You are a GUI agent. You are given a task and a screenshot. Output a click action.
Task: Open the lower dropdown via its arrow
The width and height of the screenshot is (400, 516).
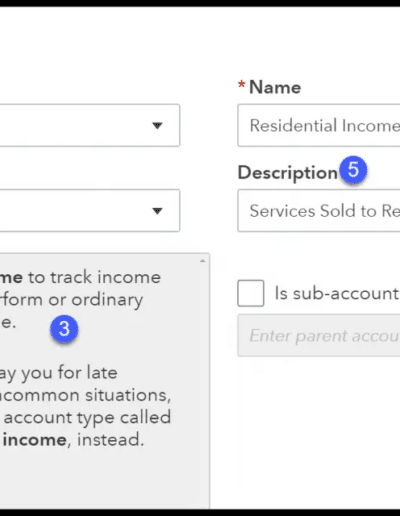pos(157,211)
